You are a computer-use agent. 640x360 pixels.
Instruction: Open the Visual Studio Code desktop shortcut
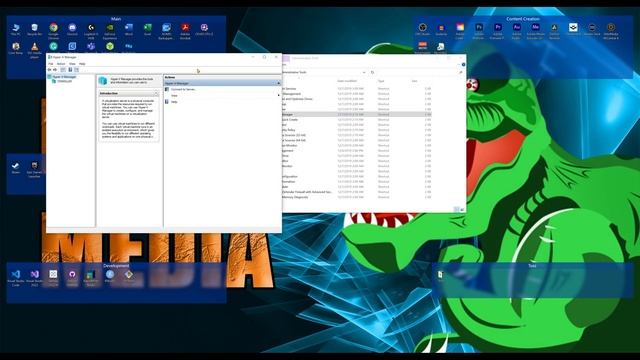point(16,278)
